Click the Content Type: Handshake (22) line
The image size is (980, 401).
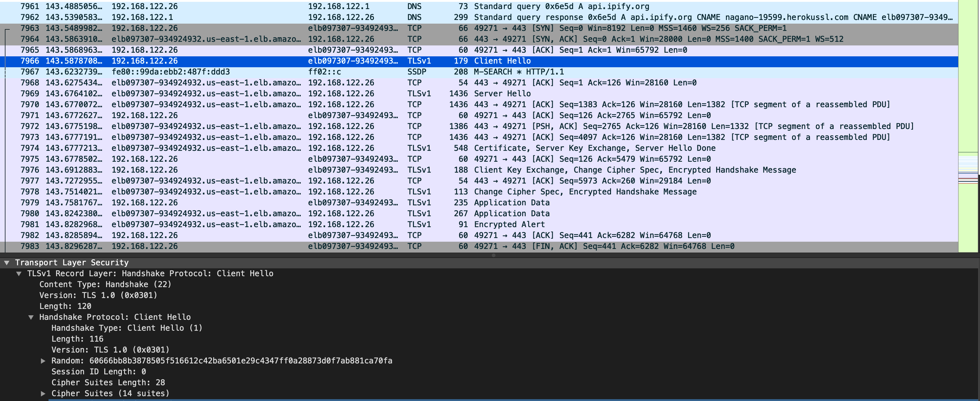(x=105, y=284)
